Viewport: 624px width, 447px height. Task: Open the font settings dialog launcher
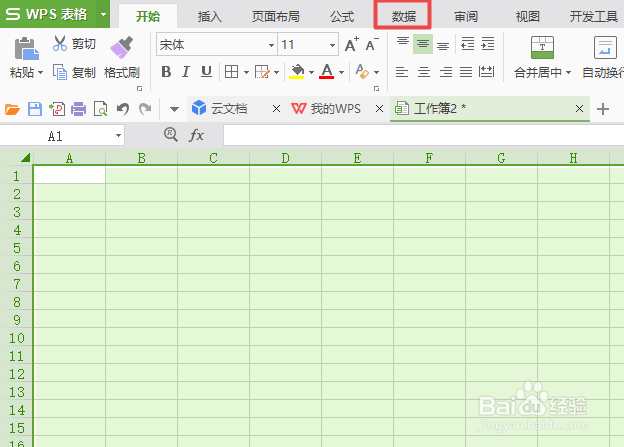[376, 88]
